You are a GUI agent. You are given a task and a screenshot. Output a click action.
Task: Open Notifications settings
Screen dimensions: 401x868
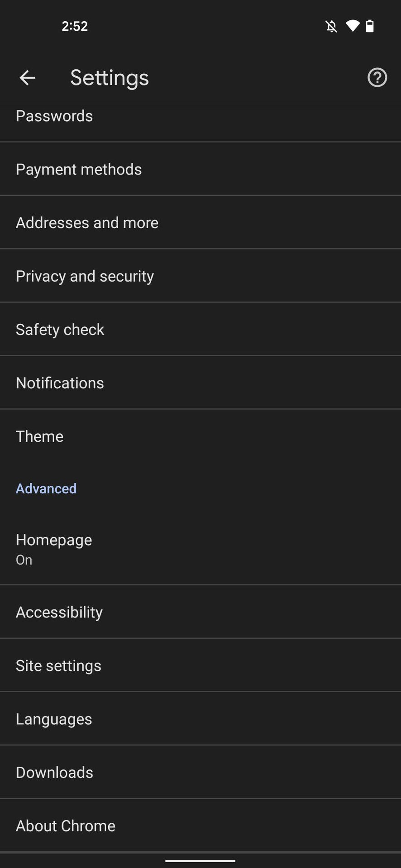tap(60, 383)
